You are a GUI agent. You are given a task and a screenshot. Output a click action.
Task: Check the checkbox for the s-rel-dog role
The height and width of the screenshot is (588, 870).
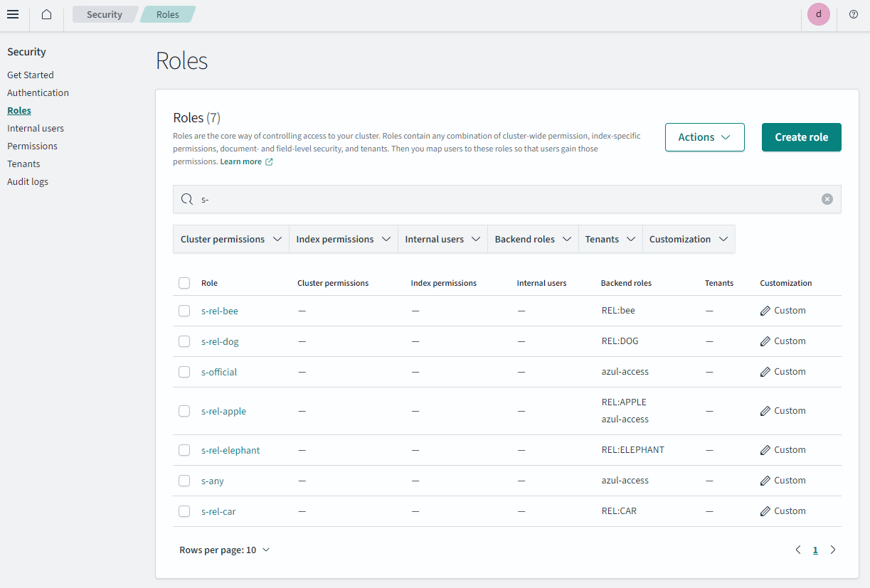coord(184,341)
